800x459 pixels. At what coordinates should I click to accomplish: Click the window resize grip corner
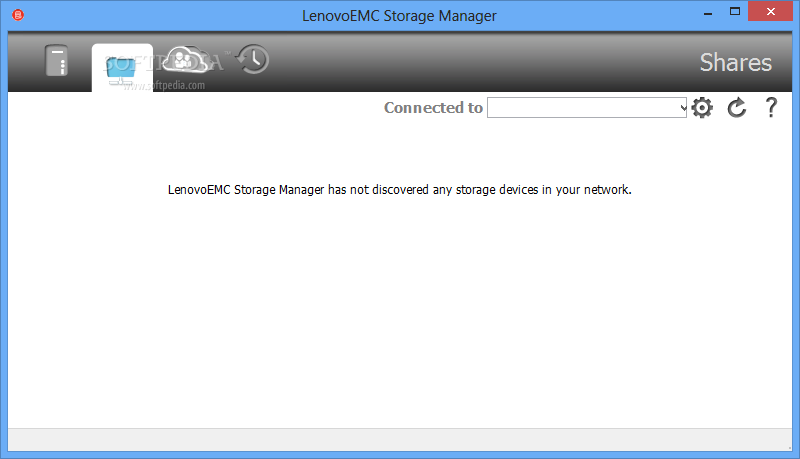[788, 447]
